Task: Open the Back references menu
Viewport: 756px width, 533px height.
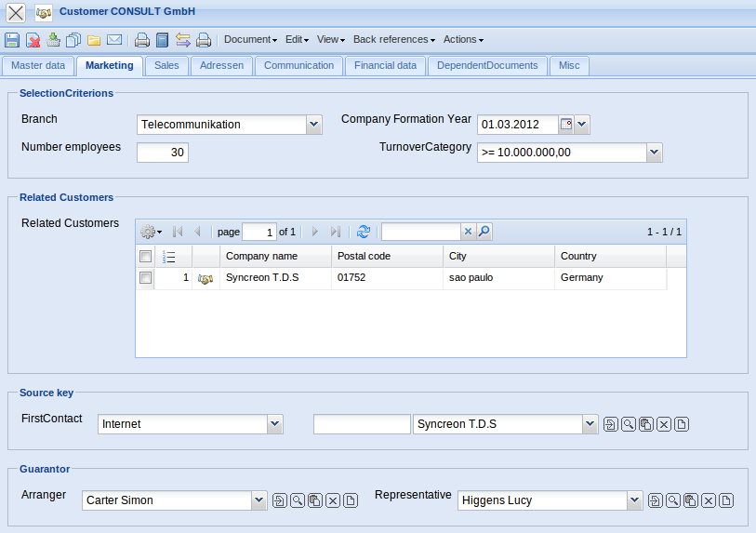Action: [393, 40]
